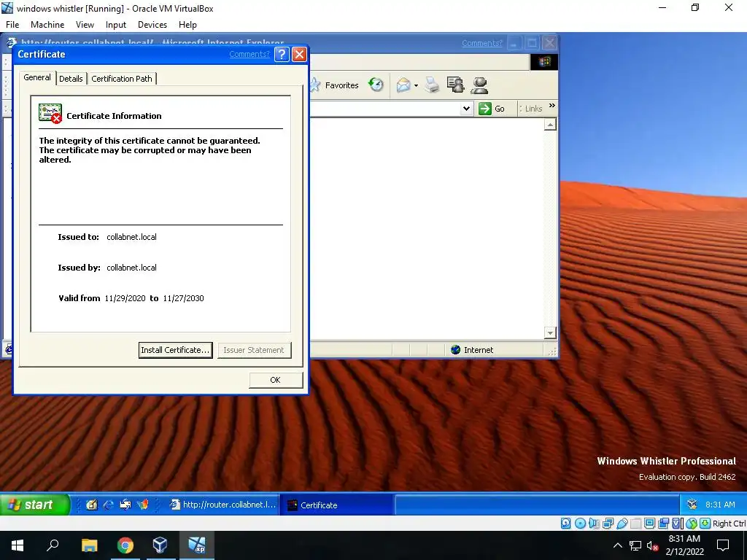Viewport: 747px width, 560px height.
Task: Switch to the General tab
Action: click(37, 77)
